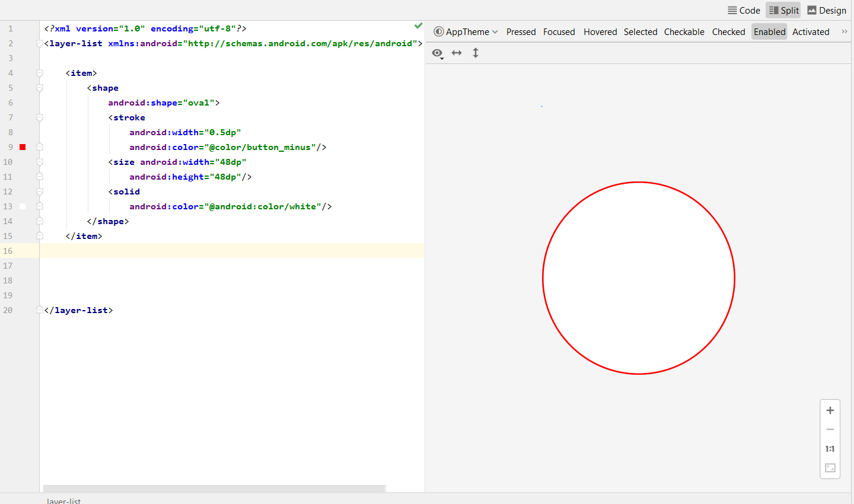Click the closing </item> tag

point(84,236)
